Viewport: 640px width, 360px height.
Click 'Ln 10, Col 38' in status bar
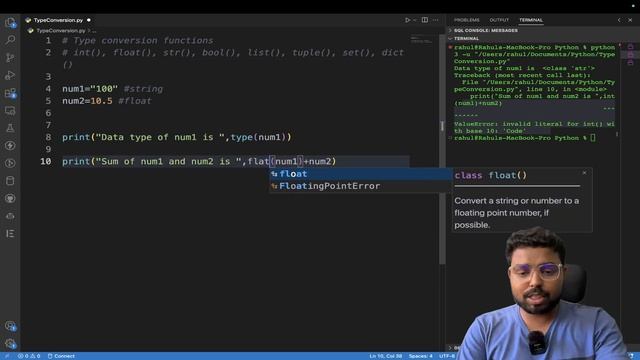[x=385, y=356]
